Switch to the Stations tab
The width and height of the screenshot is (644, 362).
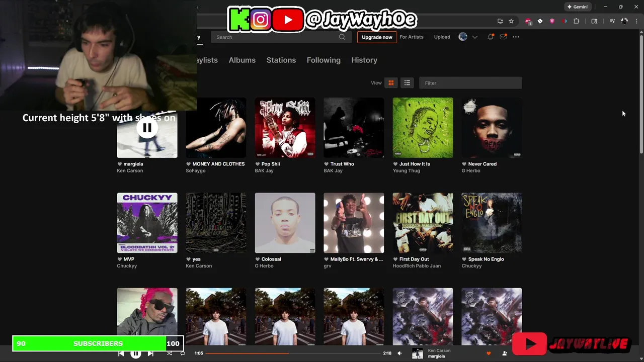[281, 60]
